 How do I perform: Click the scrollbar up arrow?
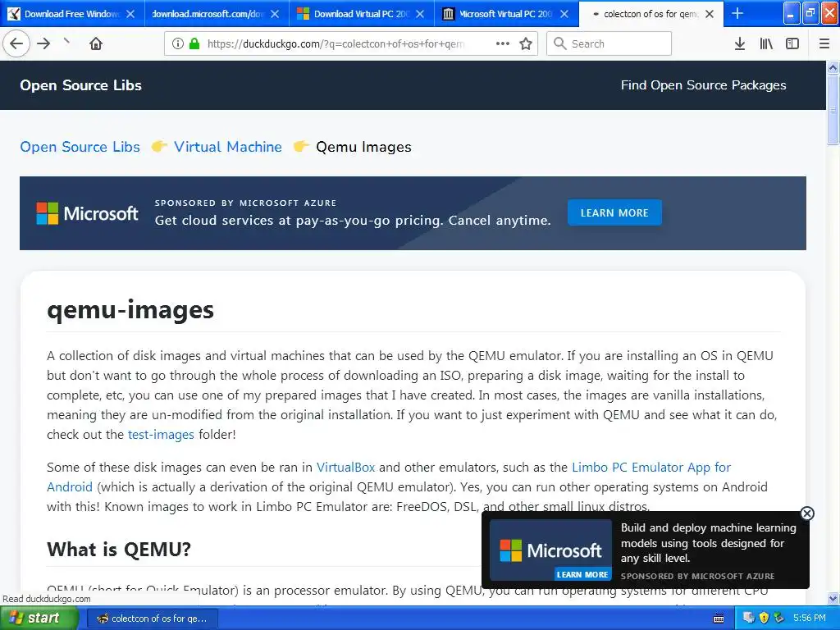coord(833,67)
